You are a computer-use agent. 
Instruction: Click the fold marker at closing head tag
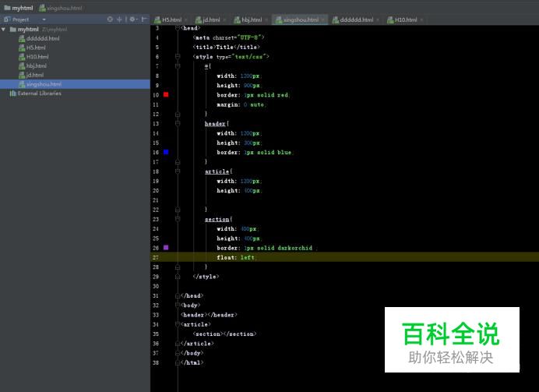tap(178, 295)
